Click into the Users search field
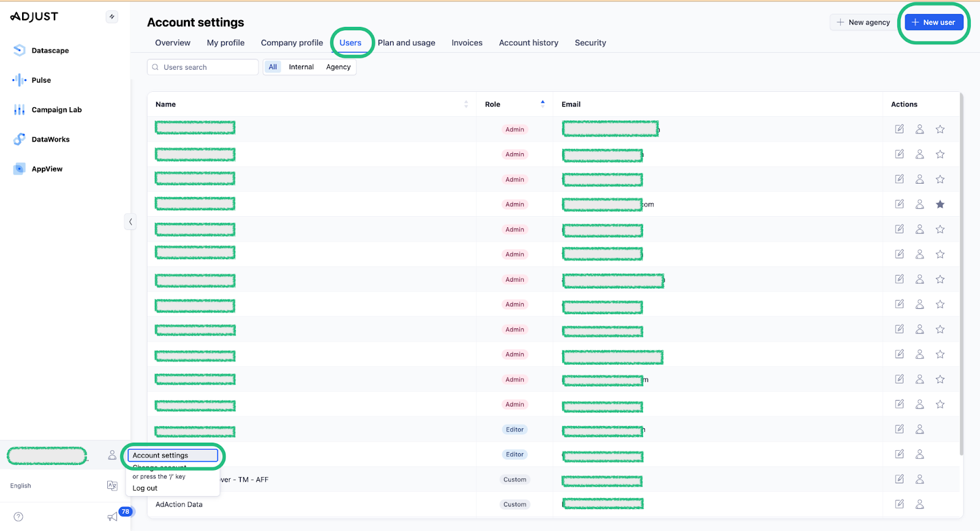 tap(203, 67)
